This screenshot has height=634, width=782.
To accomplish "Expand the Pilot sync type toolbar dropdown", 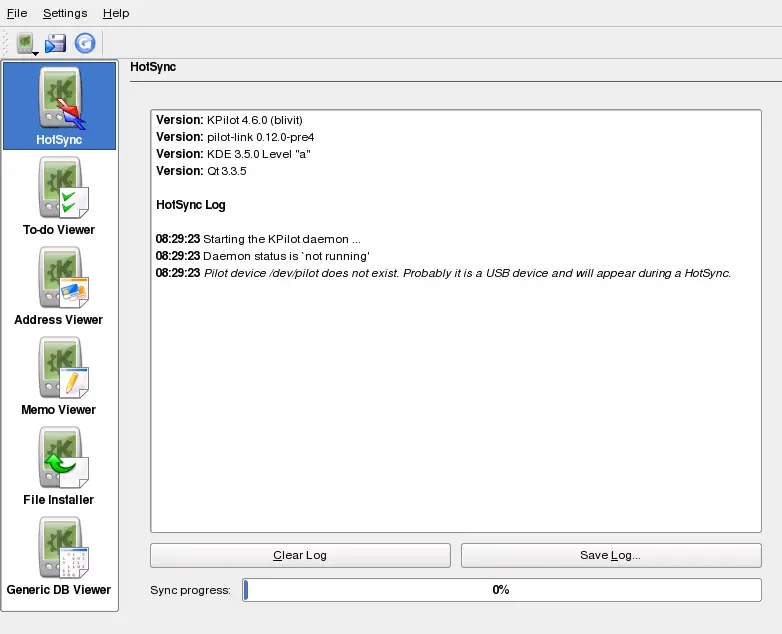I will [x=35, y=52].
